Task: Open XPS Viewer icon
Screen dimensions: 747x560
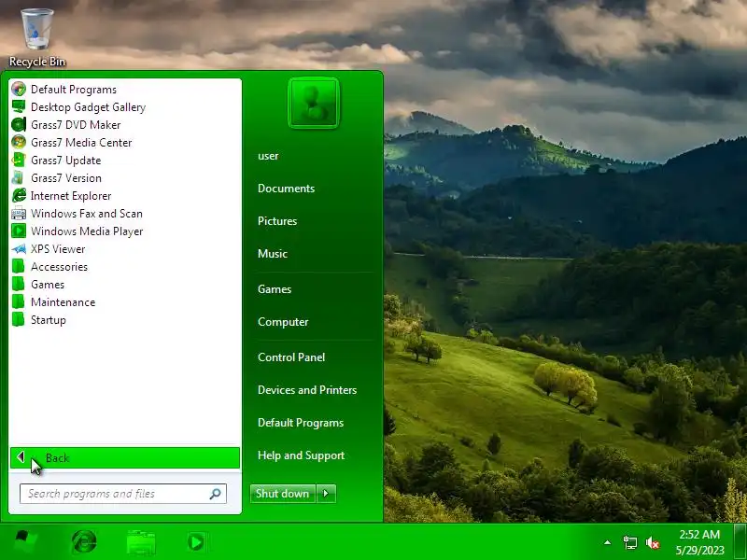Action: click(x=19, y=248)
